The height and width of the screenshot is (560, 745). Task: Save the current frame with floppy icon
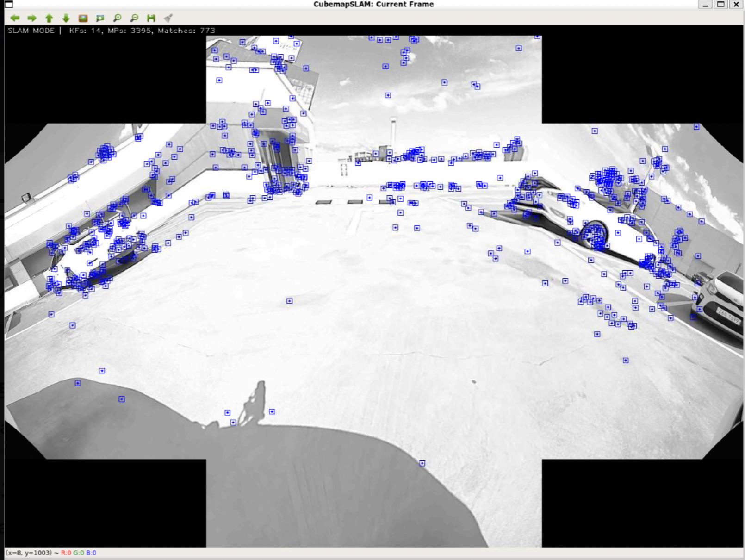coord(151,18)
